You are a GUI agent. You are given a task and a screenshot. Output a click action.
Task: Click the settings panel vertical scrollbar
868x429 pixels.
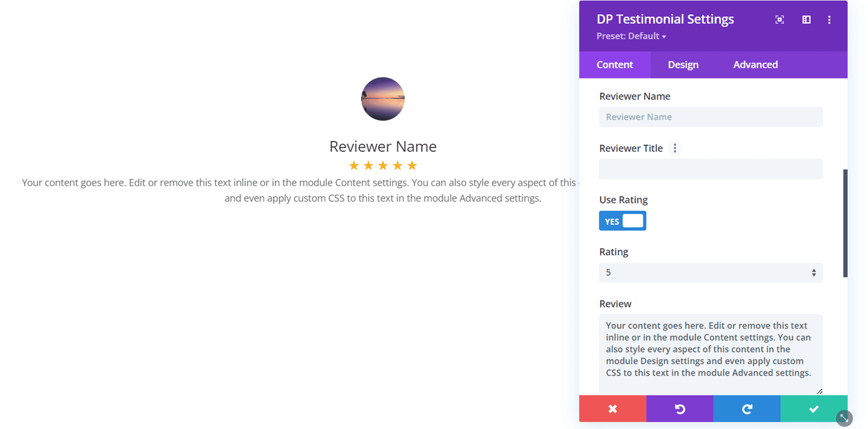[x=845, y=223]
